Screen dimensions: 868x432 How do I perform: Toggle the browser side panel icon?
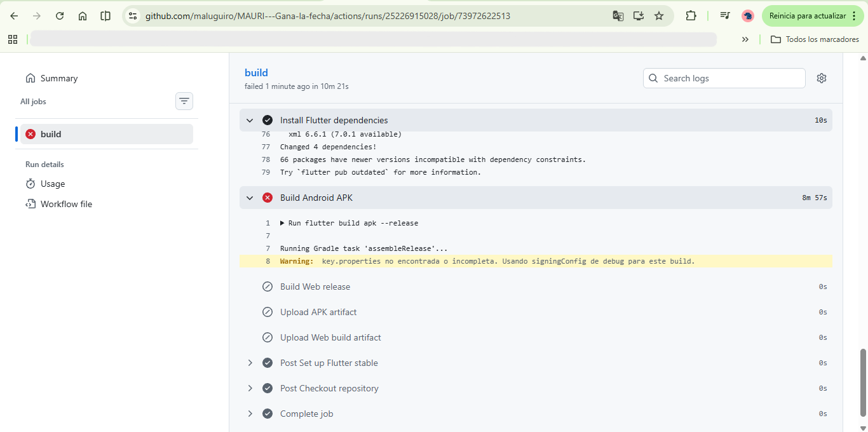coord(105,16)
